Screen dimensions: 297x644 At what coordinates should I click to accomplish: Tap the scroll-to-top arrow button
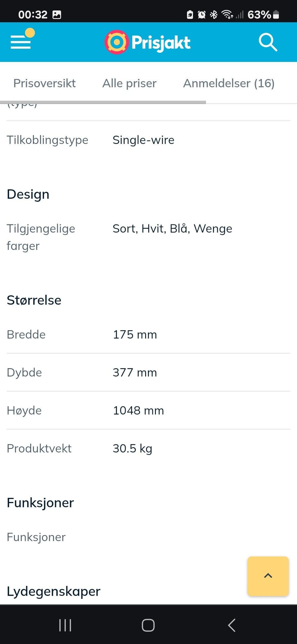tap(268, 576)
